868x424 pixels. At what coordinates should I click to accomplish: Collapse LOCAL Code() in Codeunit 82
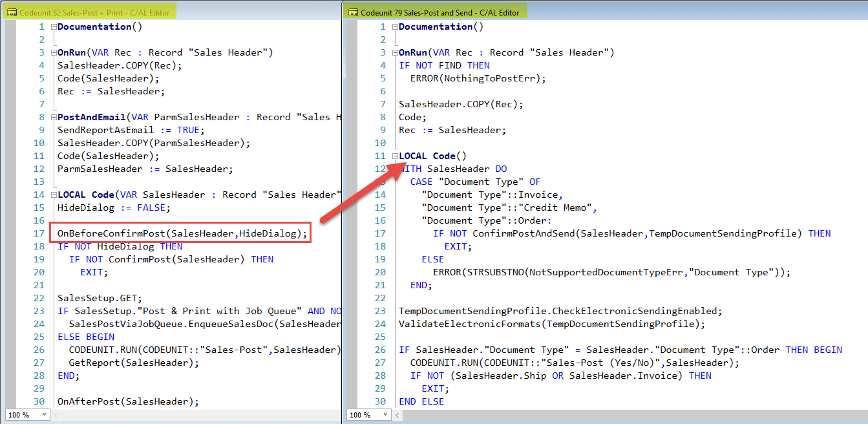(53, 194)
